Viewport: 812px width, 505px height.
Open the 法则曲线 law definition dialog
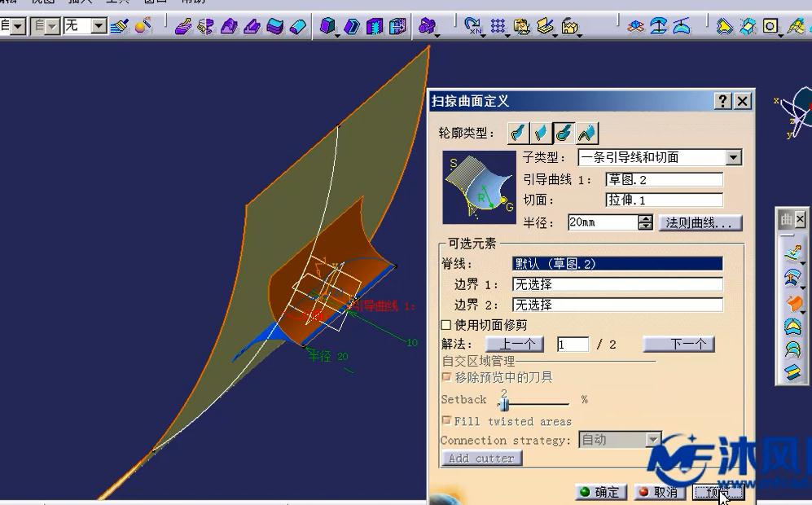coord(700,222)
